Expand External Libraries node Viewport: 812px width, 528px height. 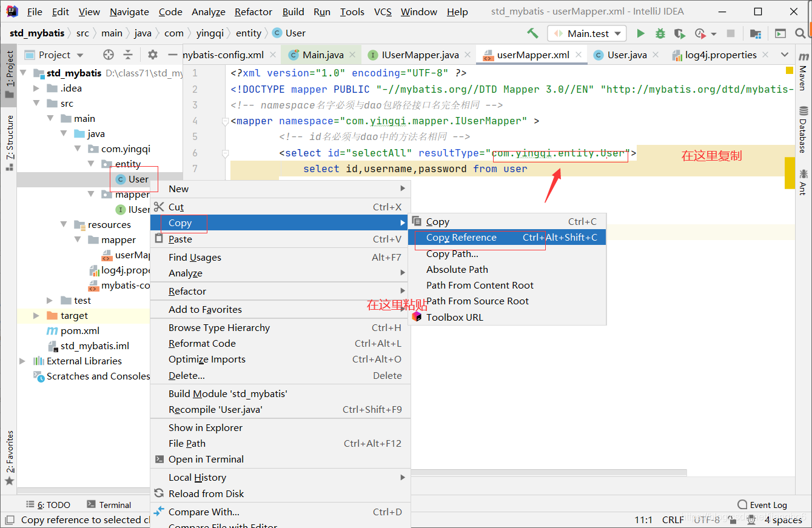coord(22,361)
